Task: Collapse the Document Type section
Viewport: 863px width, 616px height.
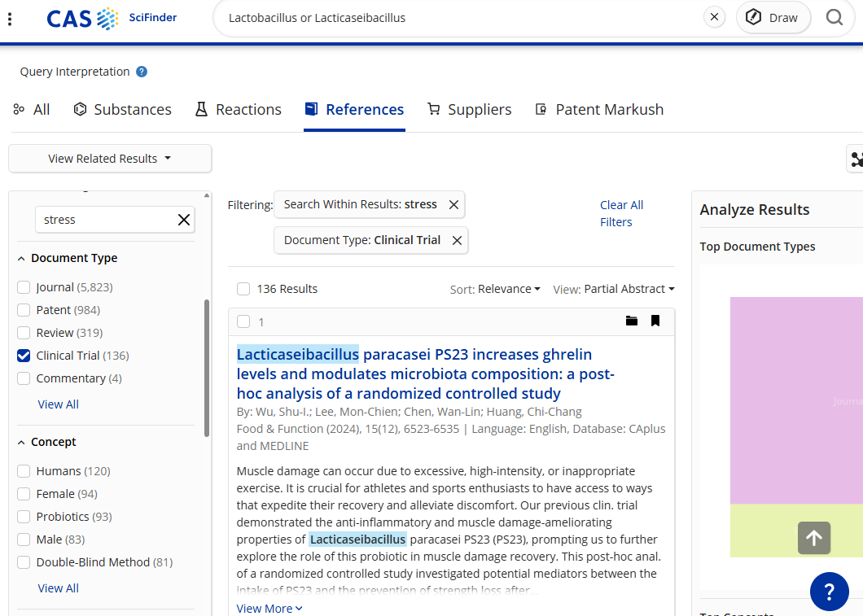Action: click(x=21, y=258)
